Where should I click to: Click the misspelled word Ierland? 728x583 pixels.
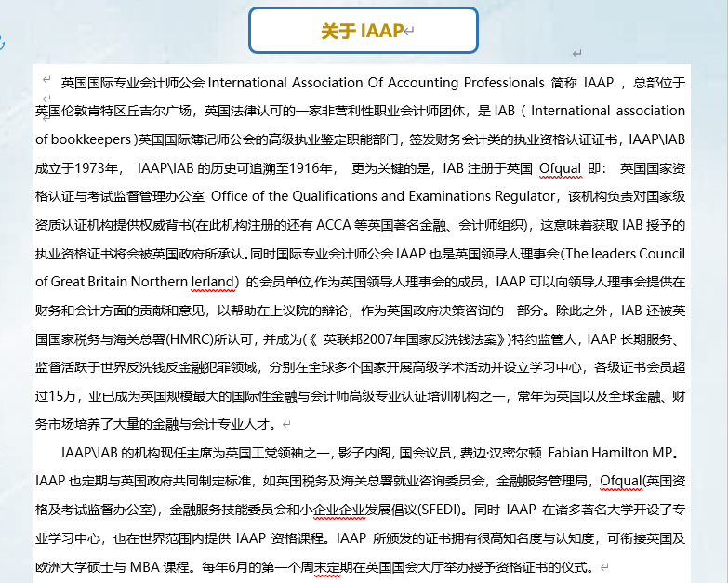(x=213, y=282)
